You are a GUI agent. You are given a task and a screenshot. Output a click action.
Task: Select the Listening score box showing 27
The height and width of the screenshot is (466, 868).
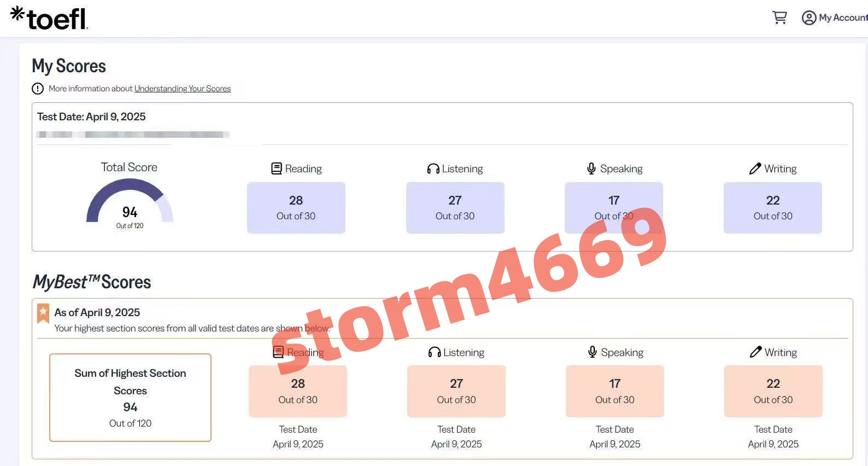455,208
